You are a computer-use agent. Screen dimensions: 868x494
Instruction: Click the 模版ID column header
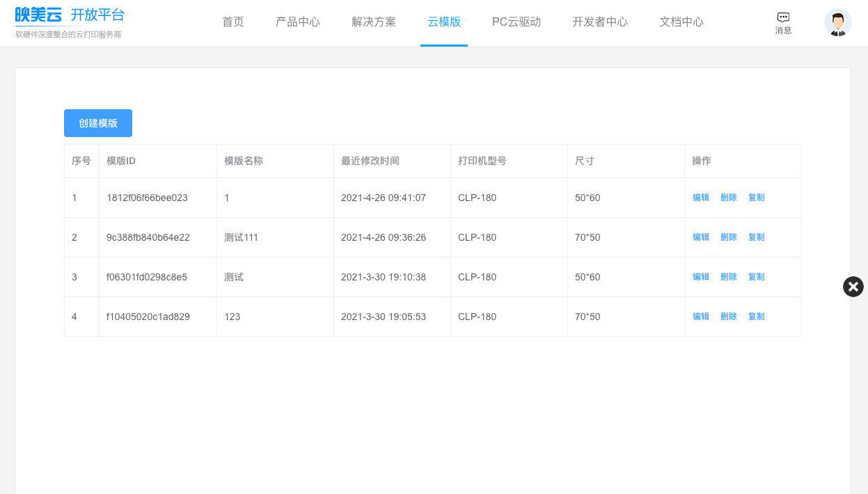121,161
